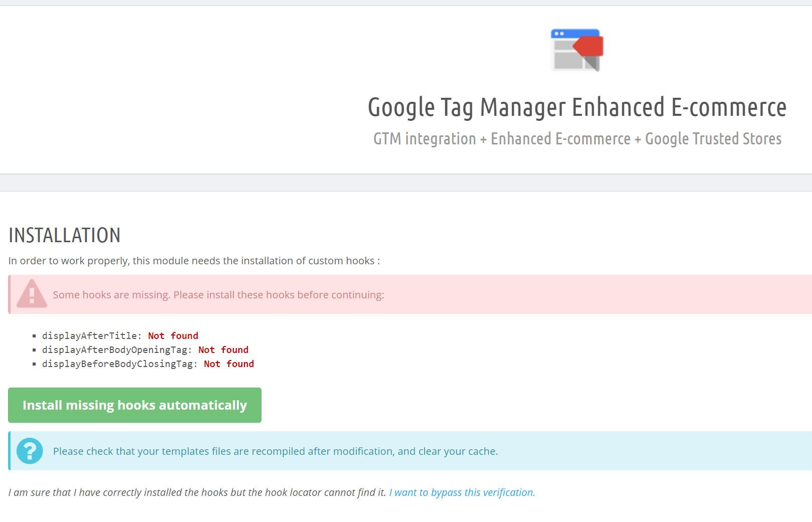Click the Google Tag Manager Enhanced E-commerce title
This screenshot has height=522, width=812.
(x=577, y=107)
